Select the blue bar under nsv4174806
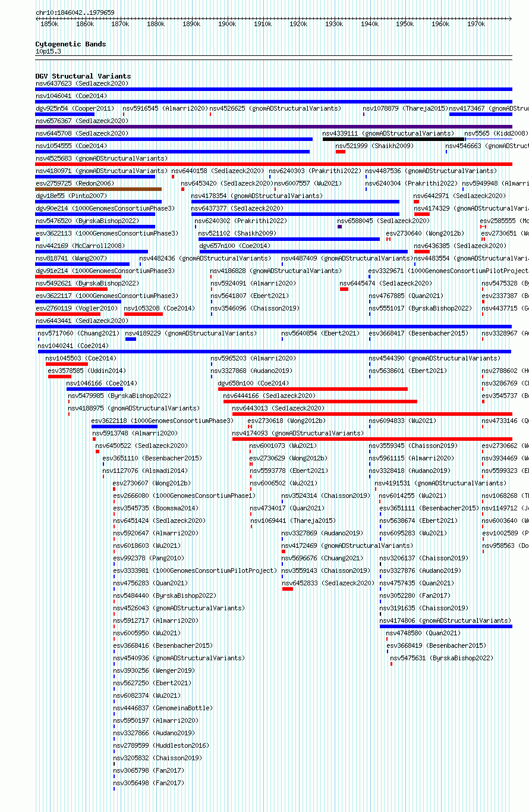Viewport: 529px width, 812px height. click(x=446, y=626)
